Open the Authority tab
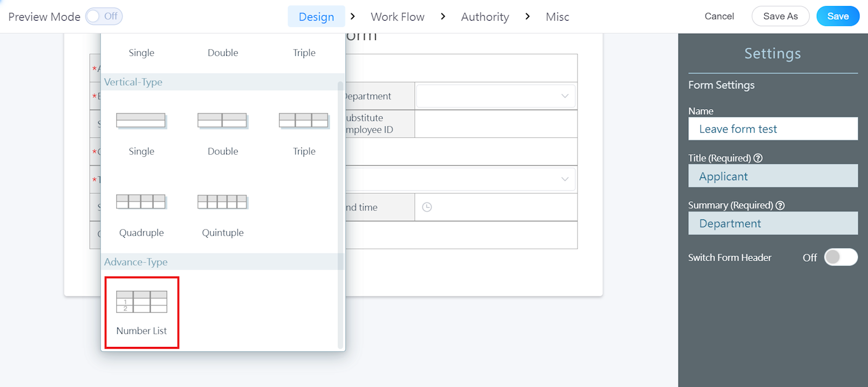 click(485, 17)
